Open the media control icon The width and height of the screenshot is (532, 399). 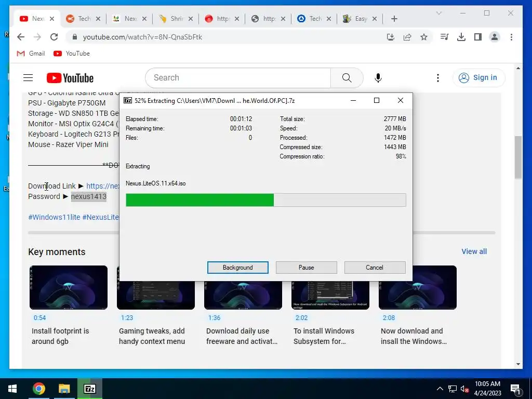(x=445, y=37)
